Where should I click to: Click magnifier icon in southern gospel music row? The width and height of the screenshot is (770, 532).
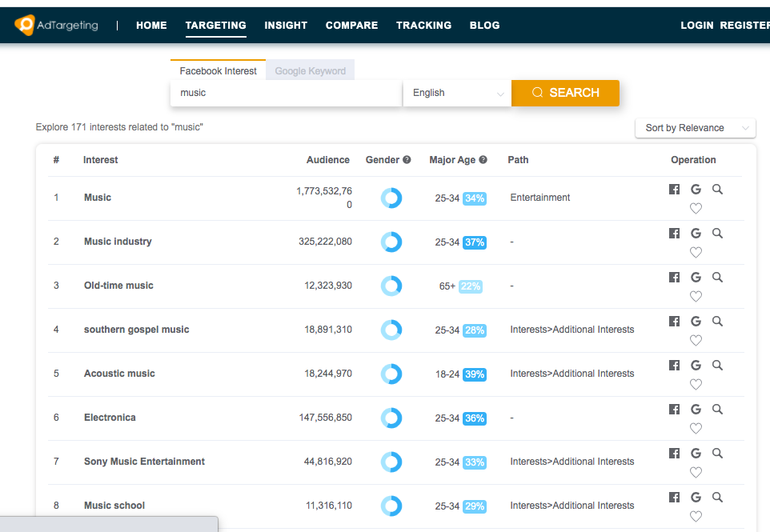[717, 321]
